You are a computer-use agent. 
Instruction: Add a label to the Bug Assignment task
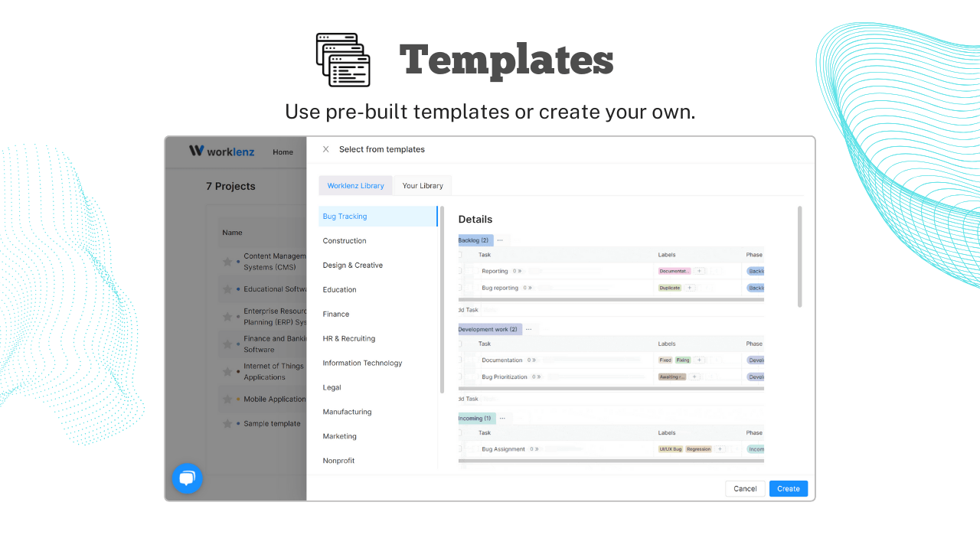click(720, 449)
